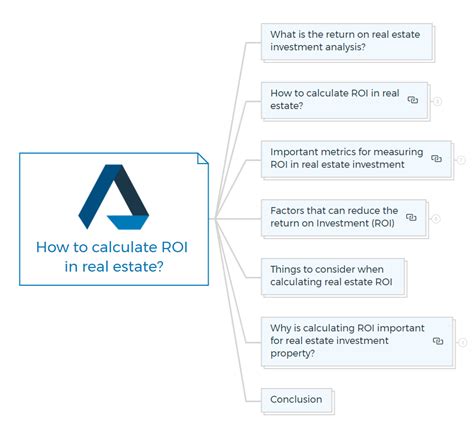Click the triangular logo in central topic
Viewport: 474px width, 431px height.
[113, 197]
